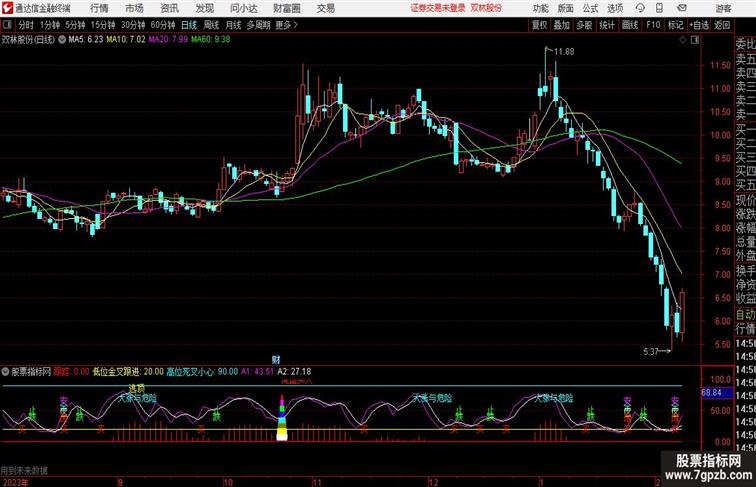
Task: Open the F10 company info button
Action: click(x=653, y=25)
